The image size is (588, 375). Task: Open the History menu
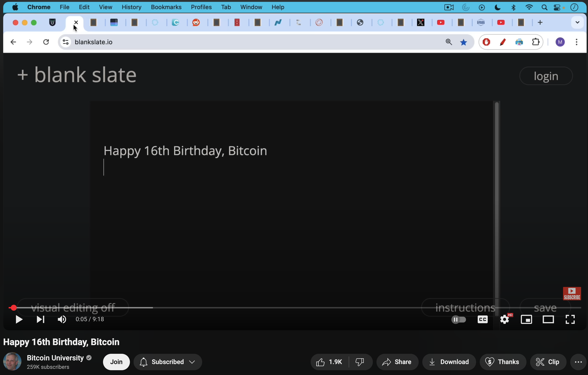[x=131, y=7]
